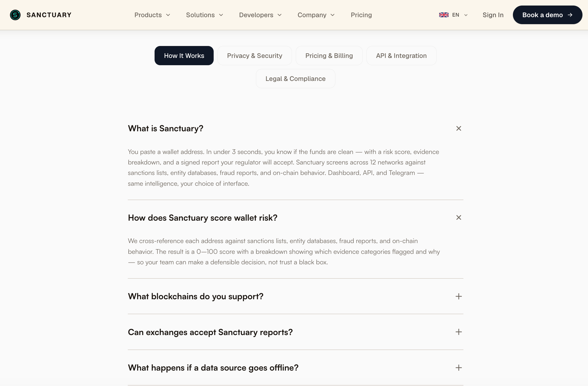This screenshot has width=588, height=386.
Task: Expand 'What blockchains do you support?' plus icon
Action: (x=459, y=296)
